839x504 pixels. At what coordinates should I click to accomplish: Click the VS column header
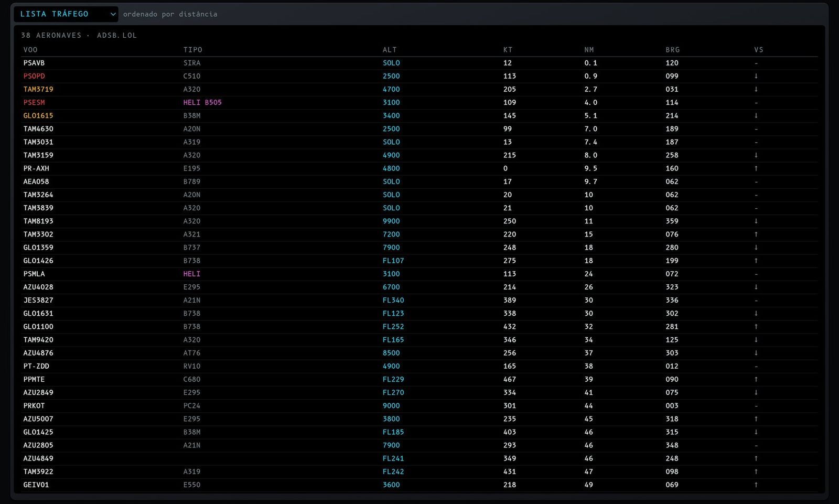coord(759,50)
